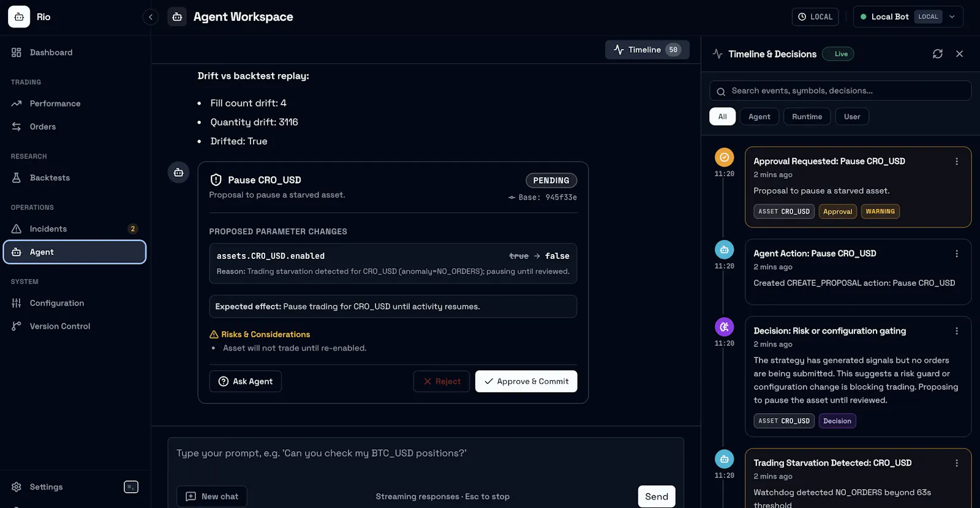Focus the timeline search events field
This screenshot has height=508, width=980.
click(840, 91)
